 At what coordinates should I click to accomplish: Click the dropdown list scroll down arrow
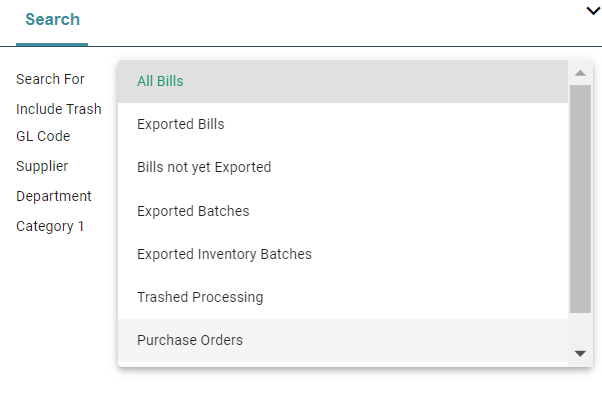pyautogui.click(x=580, y=353)
